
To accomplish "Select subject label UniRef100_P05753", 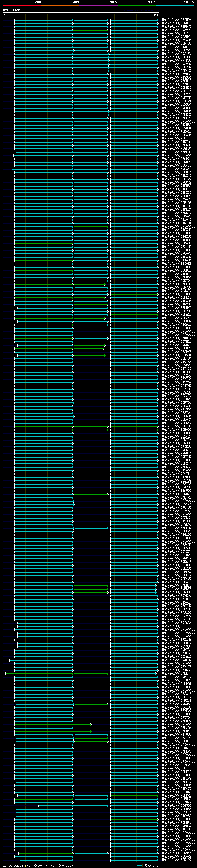I will click(177, 98).
